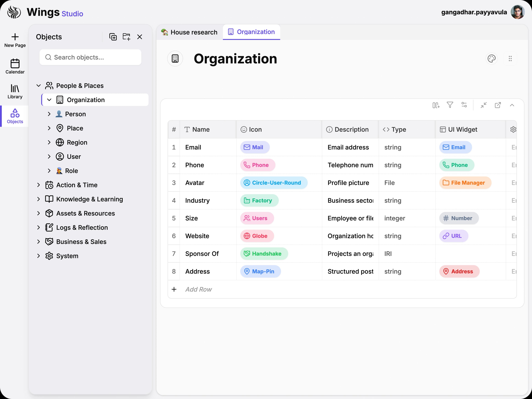Select the Organization tab
Screen dimensions: 532x399
click(x=251, y=32)
